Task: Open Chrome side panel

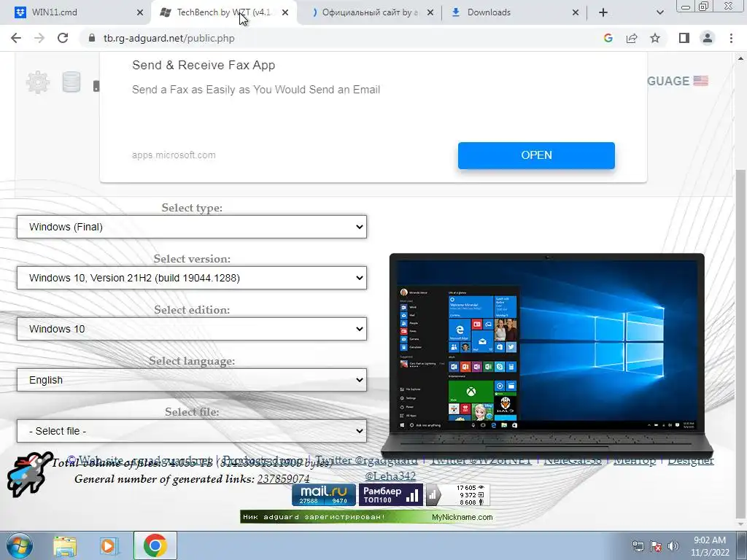Action: click(684, 38)
